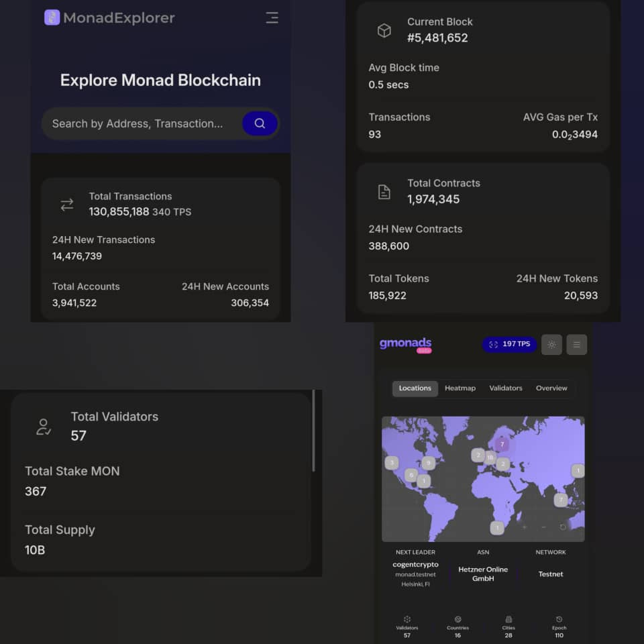Click the 306,354 new accounts value
This screenshot has width=644, height=644.
tap(250, 303)
